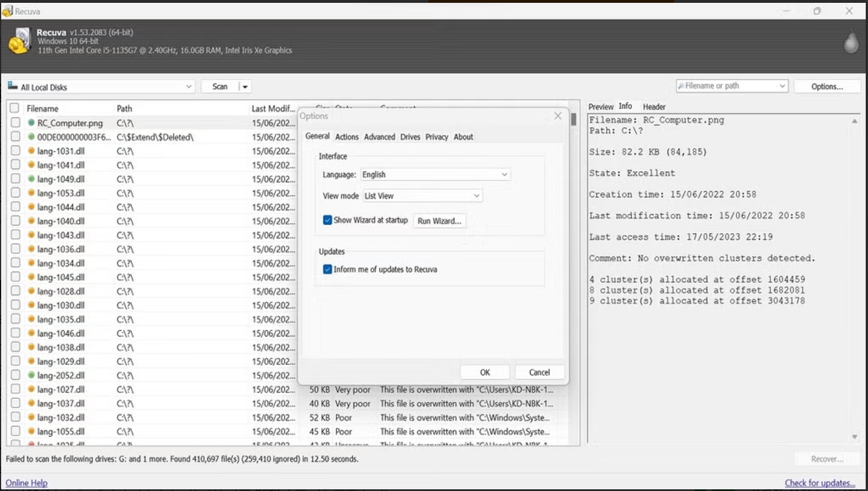This screenshot has width=868, height=491.
Task: Tick the checkbox for RC_Computer.png
Action: 15,123
